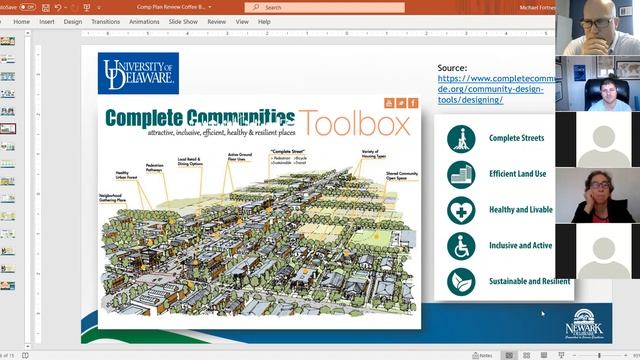Open the Help tab

point(264,22)
